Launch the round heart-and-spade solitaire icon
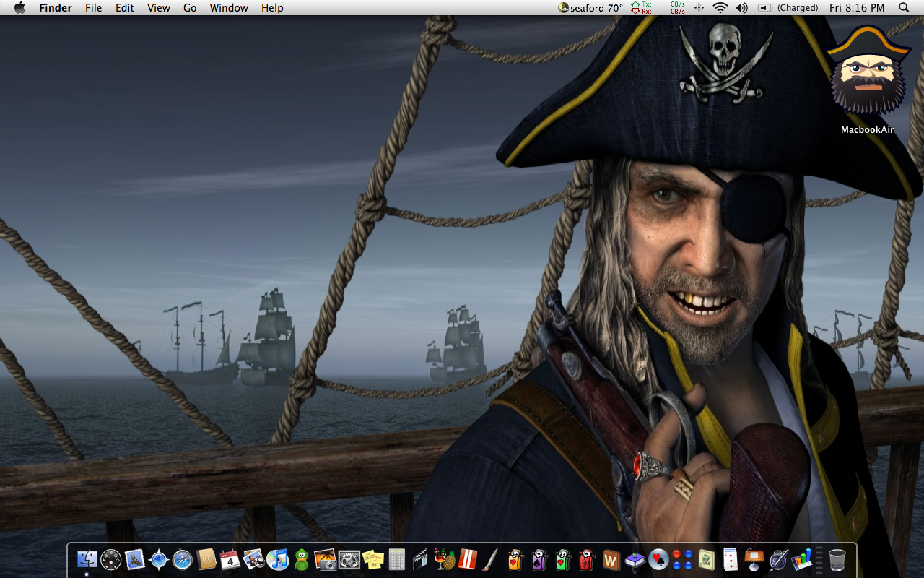Viewport: 924px width, 578px height. [x=658, y=559]
